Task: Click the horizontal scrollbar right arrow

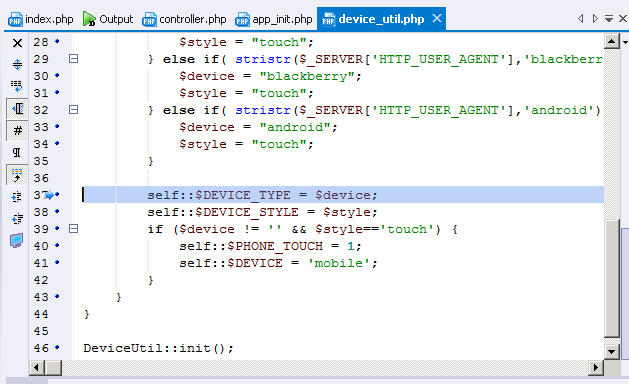Action: point(596,367)
